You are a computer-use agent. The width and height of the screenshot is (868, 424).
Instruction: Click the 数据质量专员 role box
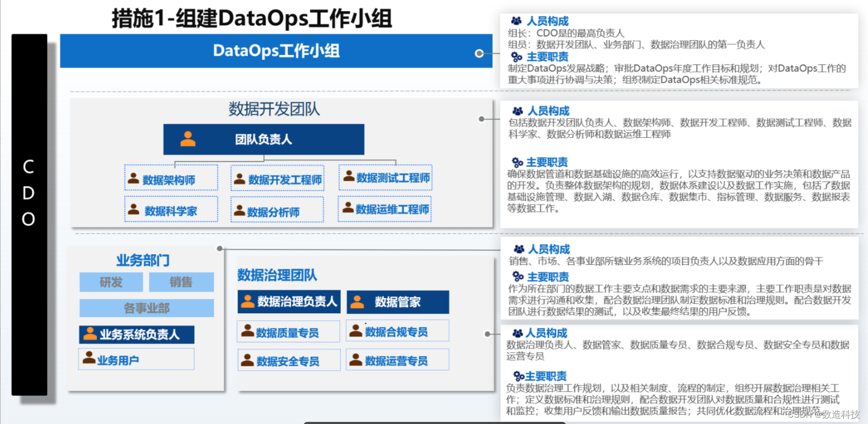[x=288, y=332]
